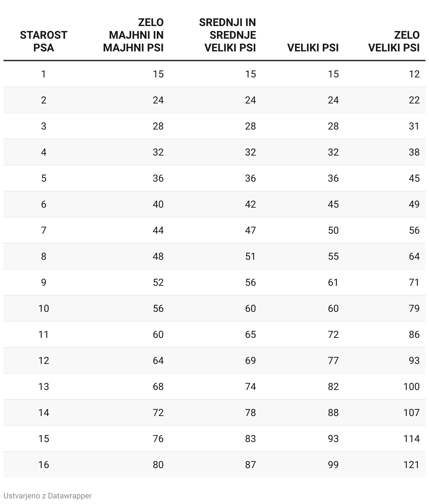Click the STAROST PSA column header
Screen dimensions: 429x504
point(44,41)
